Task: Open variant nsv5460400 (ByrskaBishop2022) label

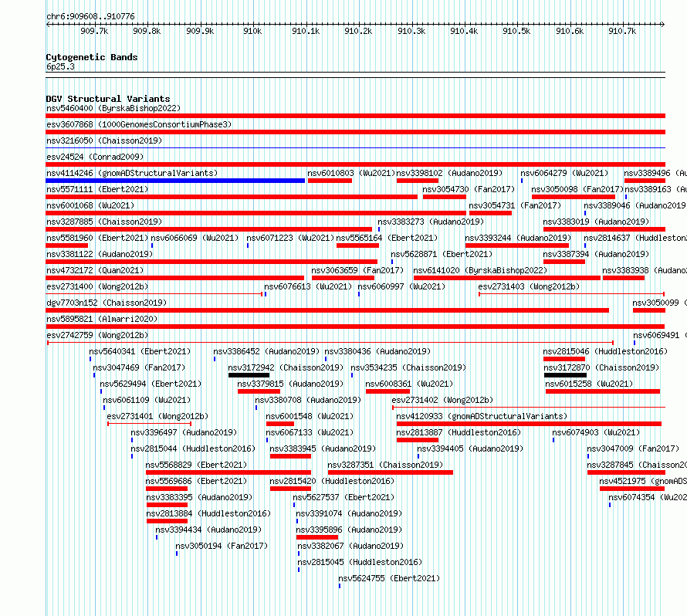Action: pos(113,108)
